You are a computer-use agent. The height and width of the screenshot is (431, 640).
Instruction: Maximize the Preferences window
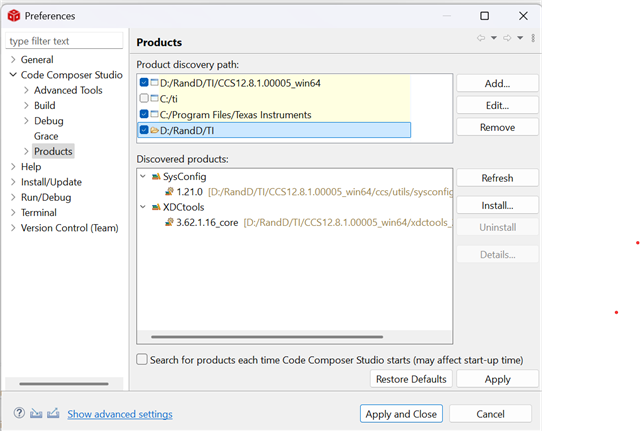pos(484,16)
